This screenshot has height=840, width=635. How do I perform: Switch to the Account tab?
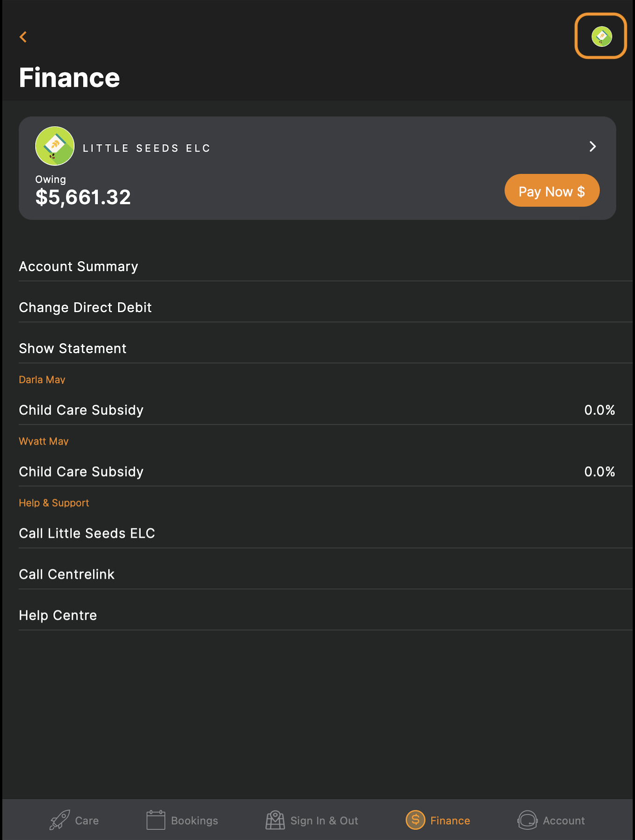pos(551,820)
